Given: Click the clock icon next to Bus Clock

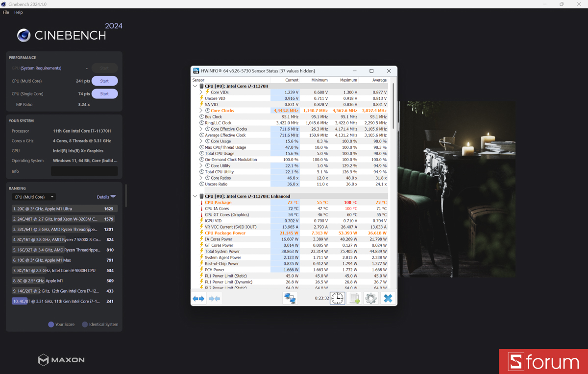Looking at the screenshot, I should click(201, 117).
